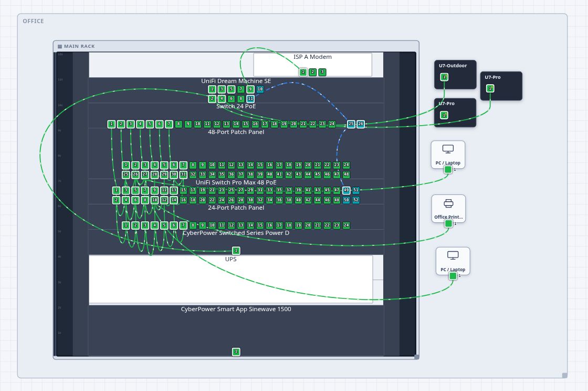Click the UniFi Dream Machine SE label

pos(236,81)
